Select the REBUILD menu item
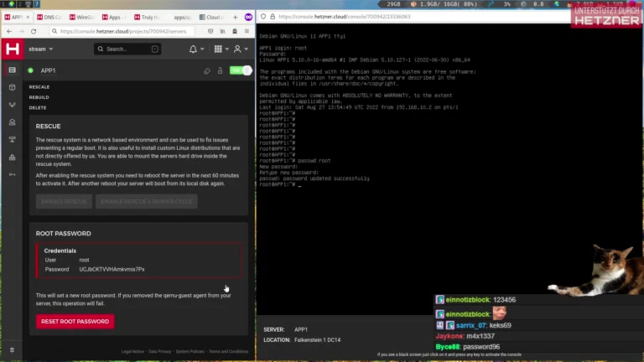Viewport: 644px width, 362px height. (39, 97)
